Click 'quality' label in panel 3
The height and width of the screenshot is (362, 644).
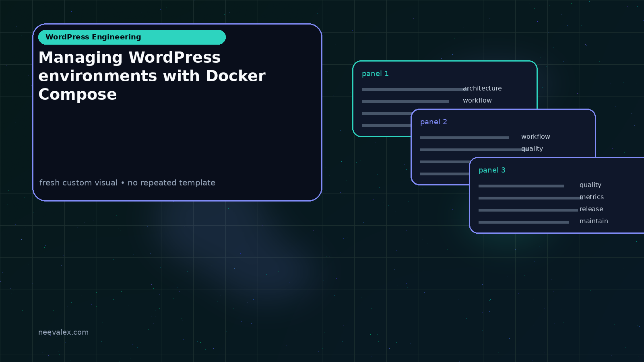pos(590,185)
